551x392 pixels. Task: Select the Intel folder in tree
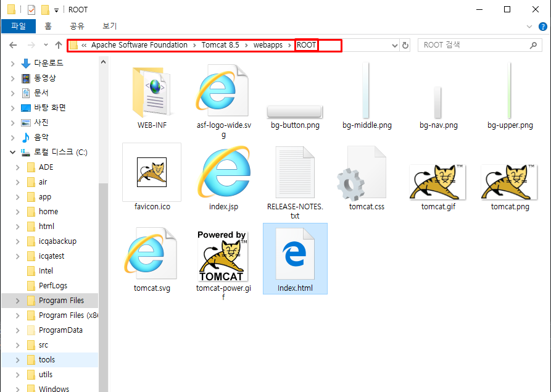coord(46,271)
